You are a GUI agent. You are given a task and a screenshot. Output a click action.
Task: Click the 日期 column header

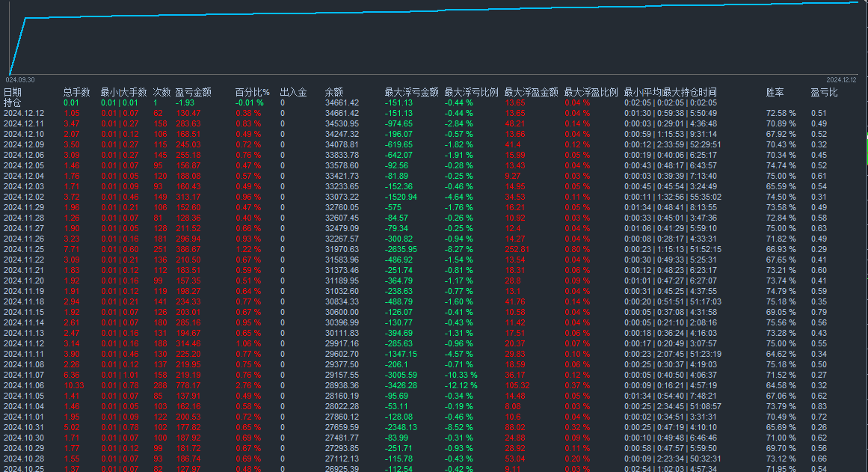[x=12, y=92]
